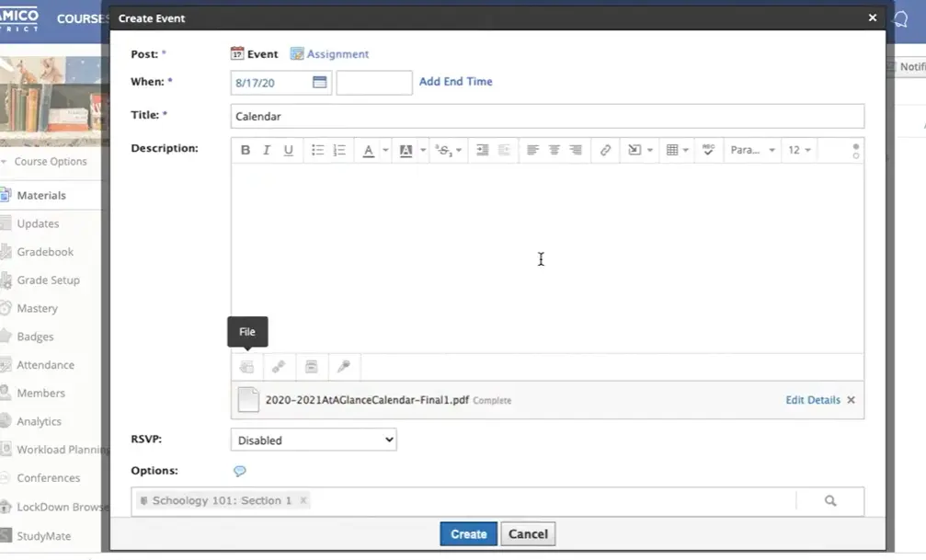This screenshot has width=926, height=560.
Task: Attach a file using the File icon
Action: [246, 367]
